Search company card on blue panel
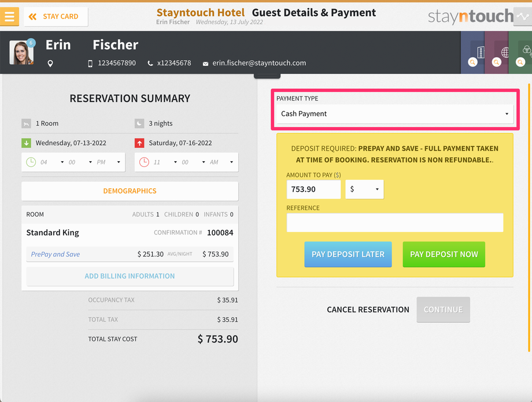The height and width of the screenshot is (402, 532). pyautogui.click(x=472, y=62)
